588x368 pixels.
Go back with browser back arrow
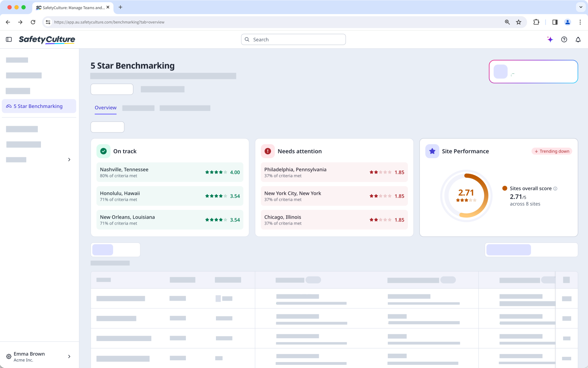point(8,22)
